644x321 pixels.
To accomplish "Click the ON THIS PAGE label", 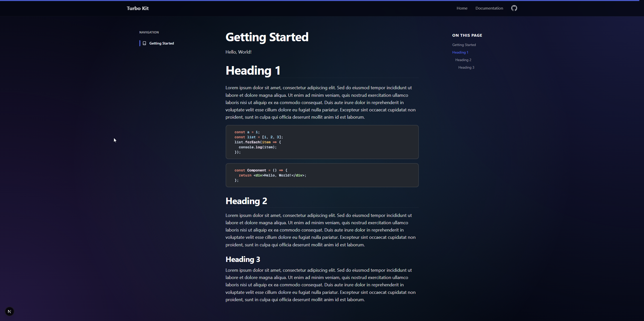I will (x=467, y=35).
